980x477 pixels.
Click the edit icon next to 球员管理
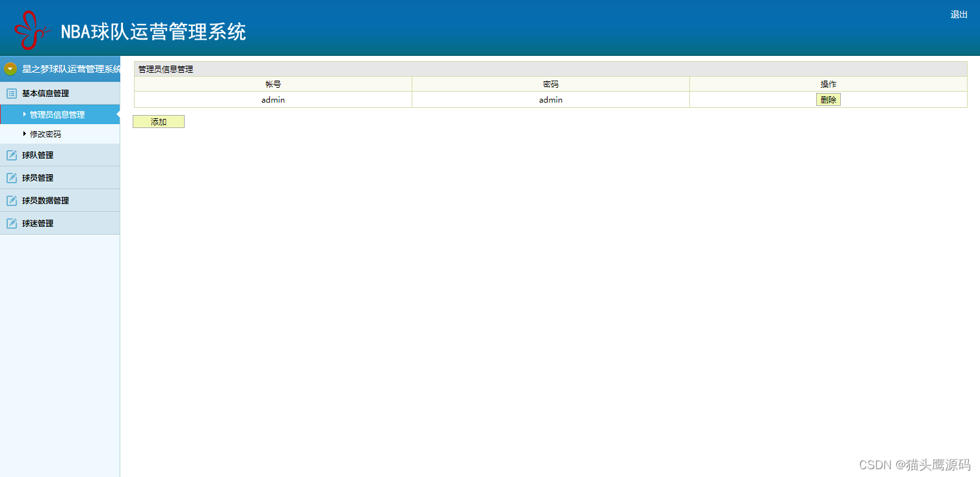coord(11,178)
